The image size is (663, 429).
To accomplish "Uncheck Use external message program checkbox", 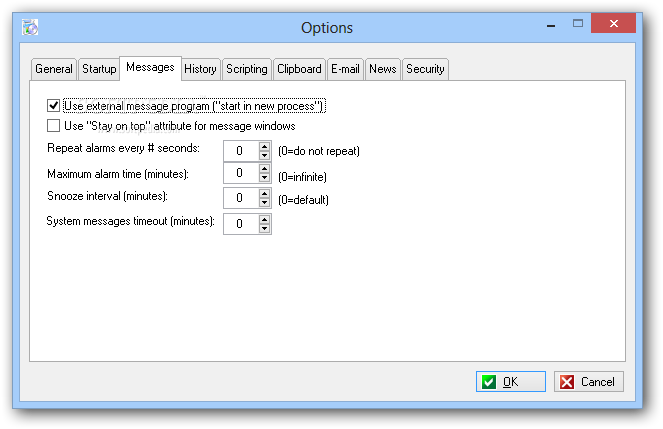I will click(53, 106).
